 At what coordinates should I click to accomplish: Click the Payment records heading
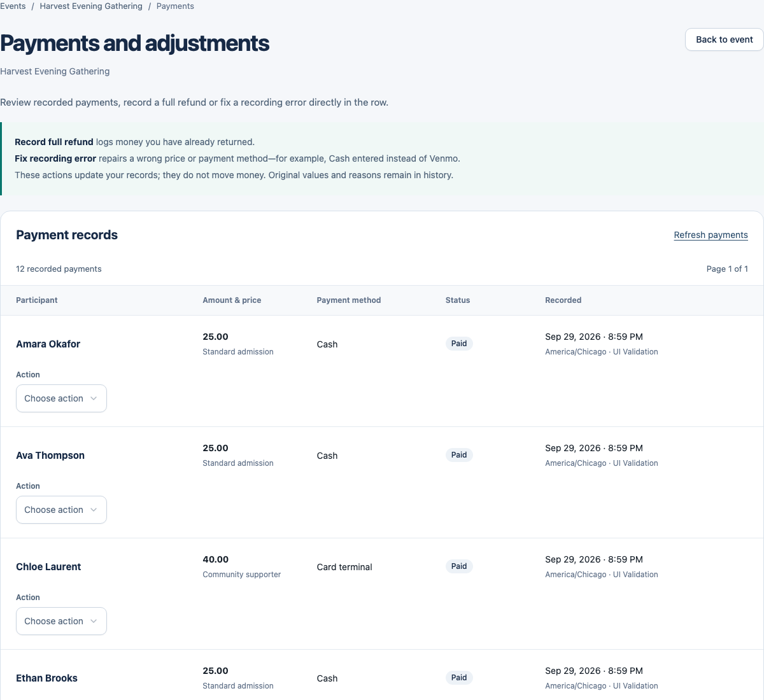coord(67,235)
